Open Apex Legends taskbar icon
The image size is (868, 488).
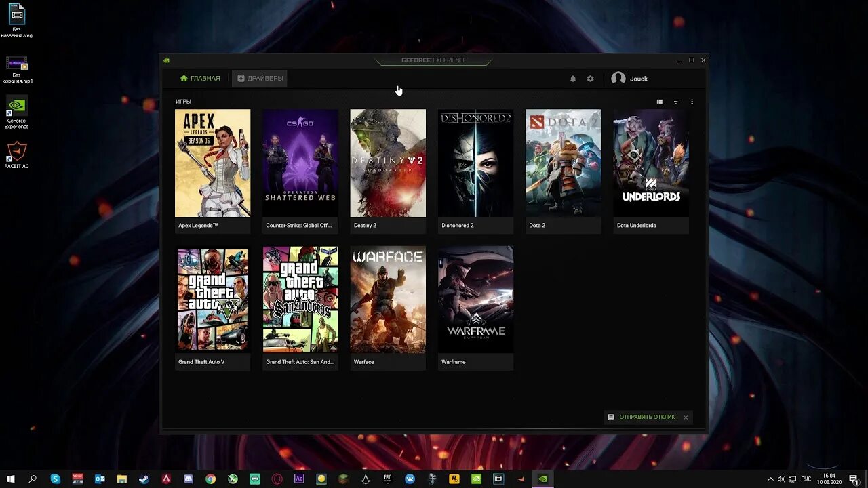(x=166, y=479)
